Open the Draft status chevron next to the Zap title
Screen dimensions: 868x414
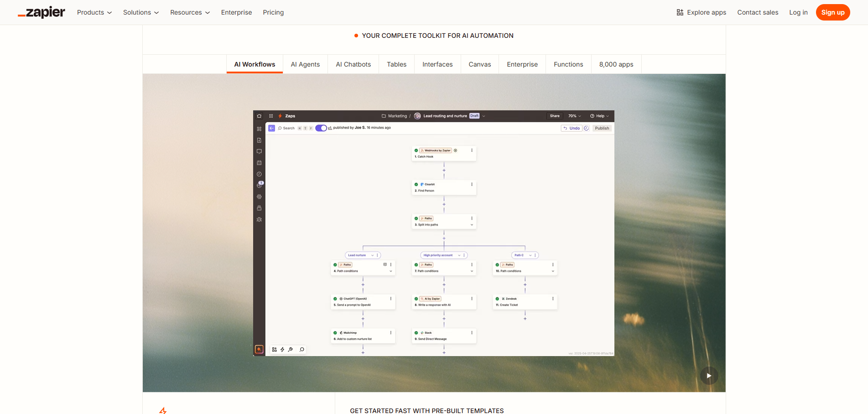[x=484, y=116]
